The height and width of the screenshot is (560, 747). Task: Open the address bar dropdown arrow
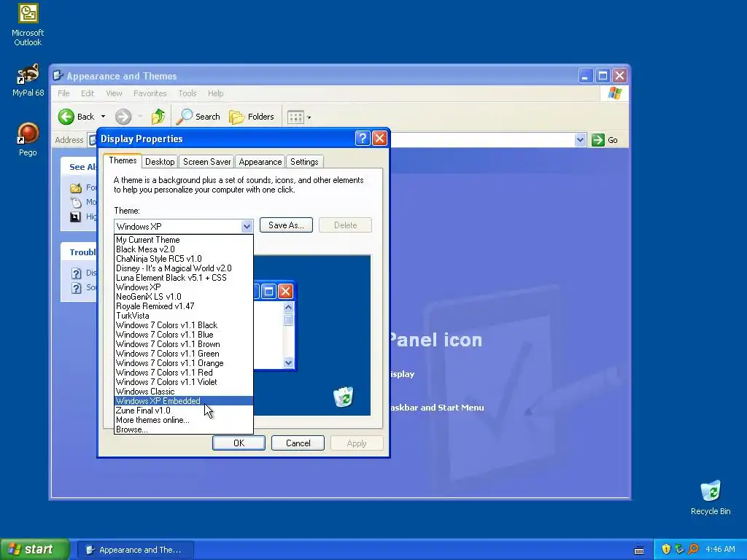click(x=580, y=140)
